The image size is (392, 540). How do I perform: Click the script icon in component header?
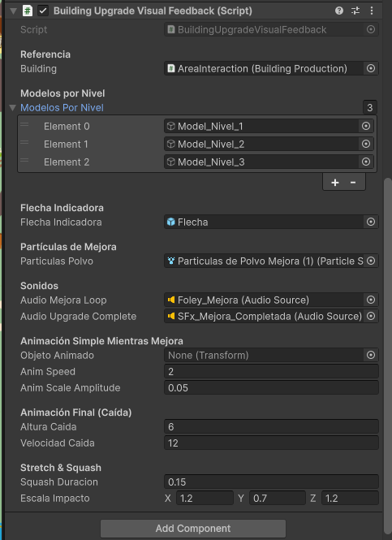click(28, 11)
